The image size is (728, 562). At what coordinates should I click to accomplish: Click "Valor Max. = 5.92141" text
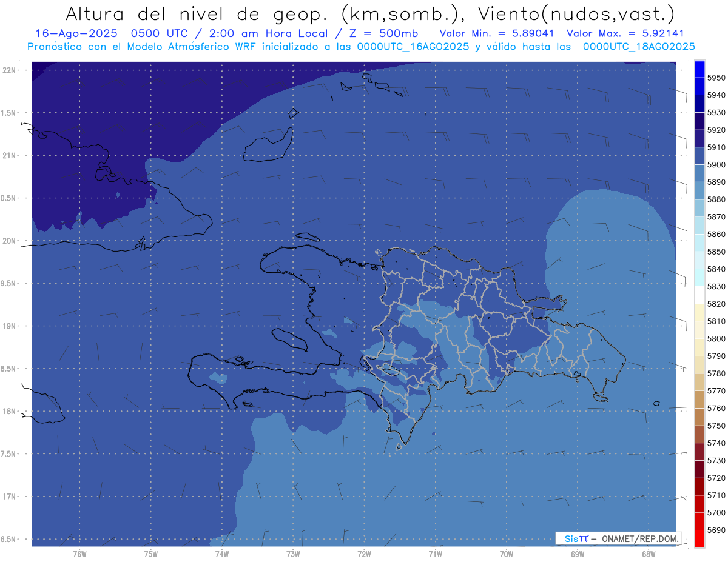pos(625,33)
